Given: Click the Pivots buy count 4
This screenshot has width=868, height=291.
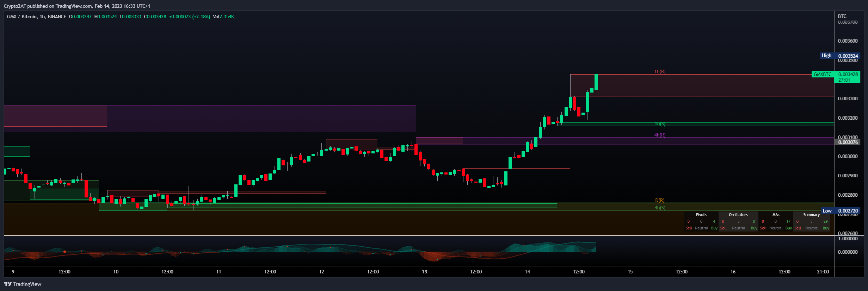Looking at the screenshot, I should [x=714, y=221].
